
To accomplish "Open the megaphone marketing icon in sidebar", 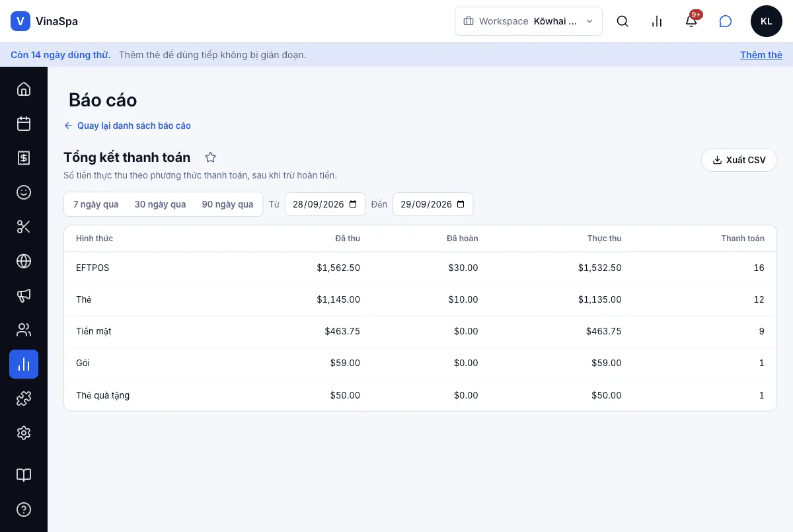I will pyautogui.click(x=24, y=295).
